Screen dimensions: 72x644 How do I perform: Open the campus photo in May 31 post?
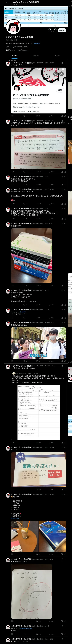click(x=39, y=343)
